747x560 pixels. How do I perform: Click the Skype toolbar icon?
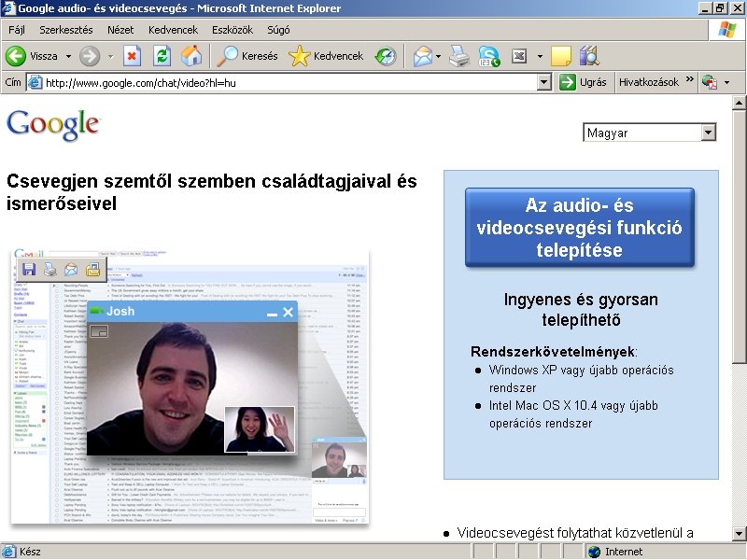(489, 56)
